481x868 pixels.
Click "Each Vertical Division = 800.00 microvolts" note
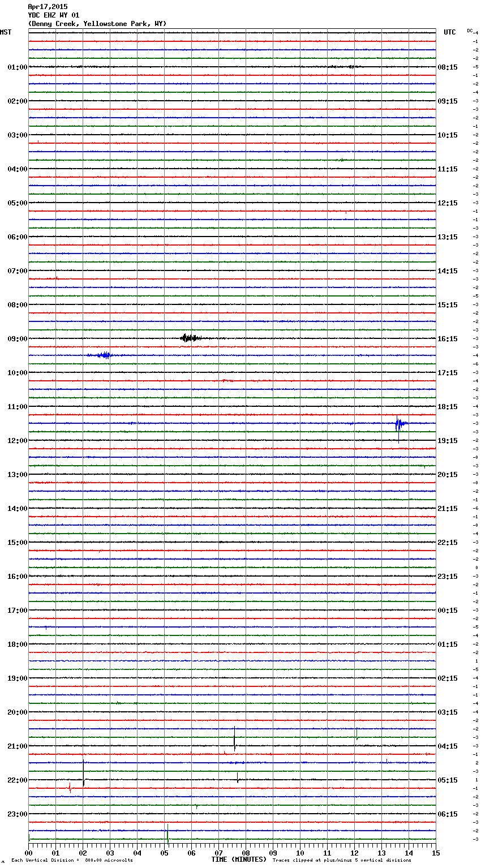pos(72,860)
